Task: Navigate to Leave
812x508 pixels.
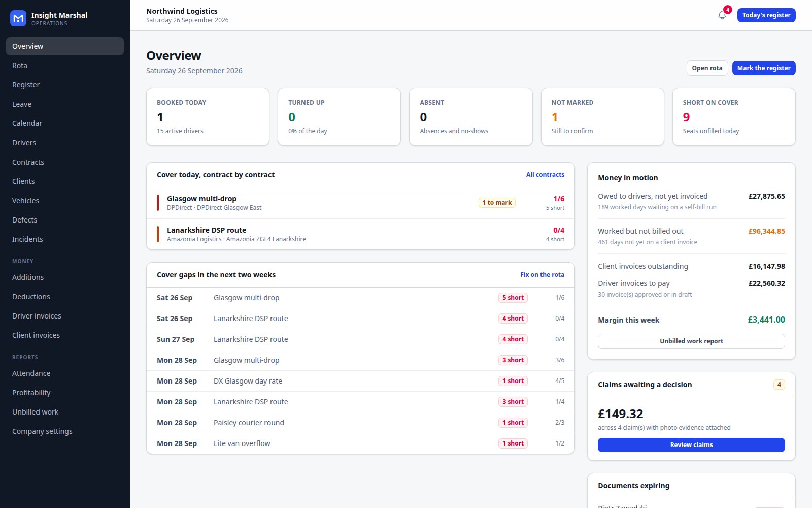Action: pos(65,104)
